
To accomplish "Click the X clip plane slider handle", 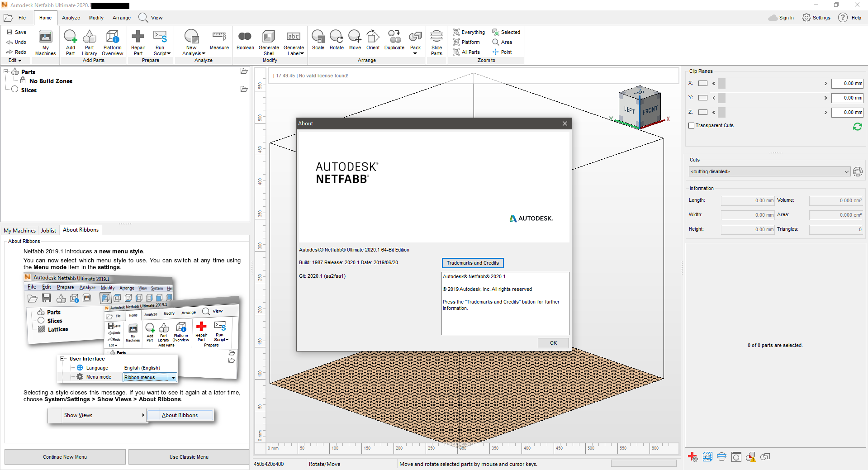I will pyautogui.click(x=721, y=83).
